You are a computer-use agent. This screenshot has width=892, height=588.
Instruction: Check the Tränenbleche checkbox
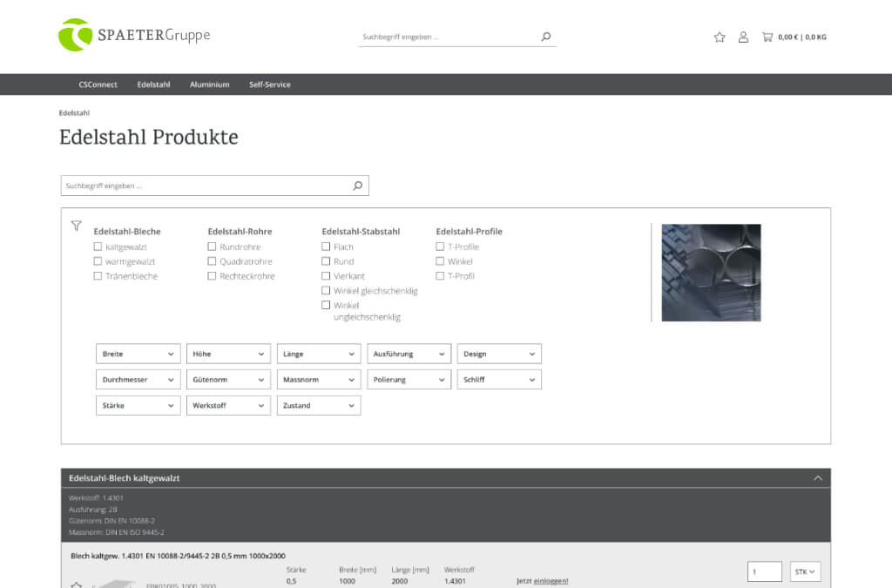(x=98, y=276)
